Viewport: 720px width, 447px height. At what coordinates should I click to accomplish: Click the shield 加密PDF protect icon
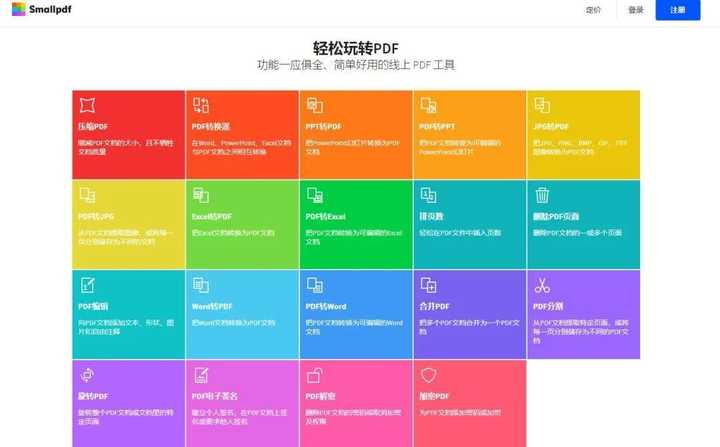428,375
